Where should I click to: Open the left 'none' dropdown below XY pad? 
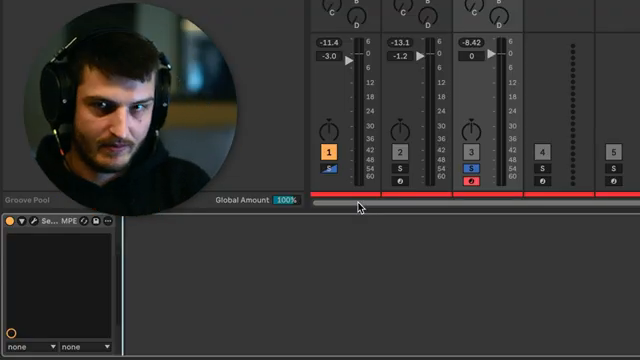(31, 347)
